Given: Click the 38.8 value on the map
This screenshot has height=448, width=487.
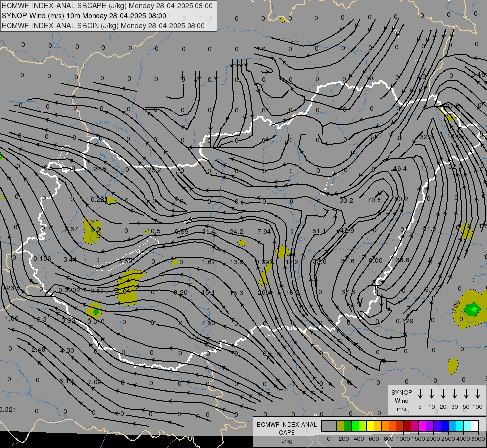Looking at the screenshot, I should click(403, 260).
